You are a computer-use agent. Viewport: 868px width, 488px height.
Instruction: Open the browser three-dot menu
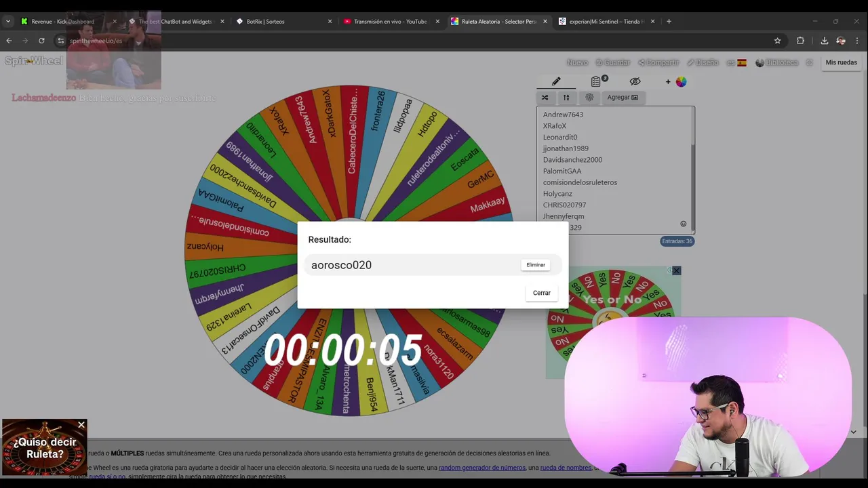point(858,41)
